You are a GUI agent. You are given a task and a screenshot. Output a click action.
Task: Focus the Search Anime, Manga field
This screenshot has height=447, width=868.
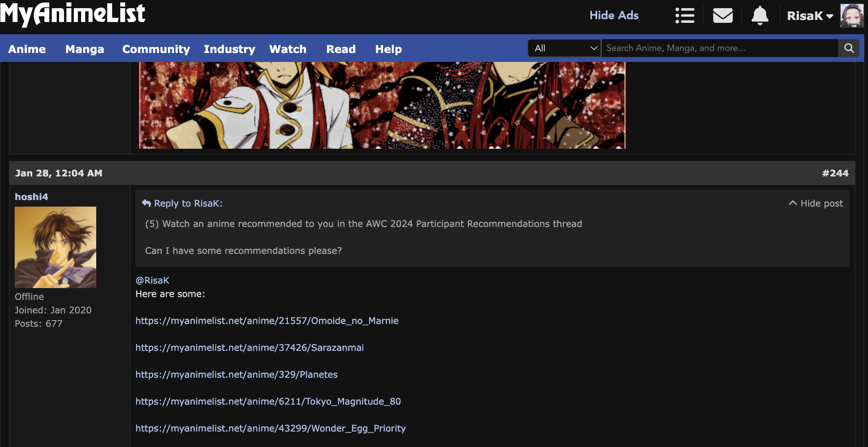tap(720, 48)
